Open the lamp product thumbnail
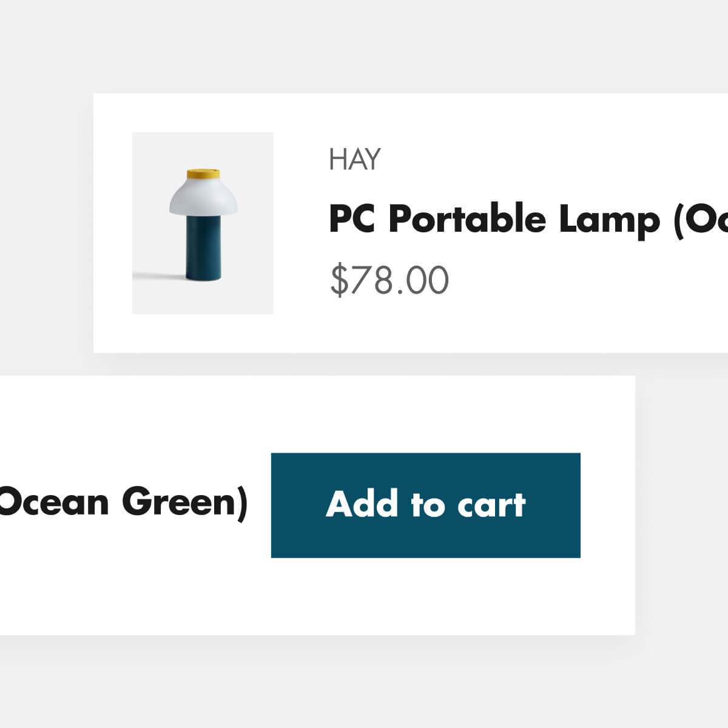The width and height of the screenshot is (728, 728). coord(203,223)
